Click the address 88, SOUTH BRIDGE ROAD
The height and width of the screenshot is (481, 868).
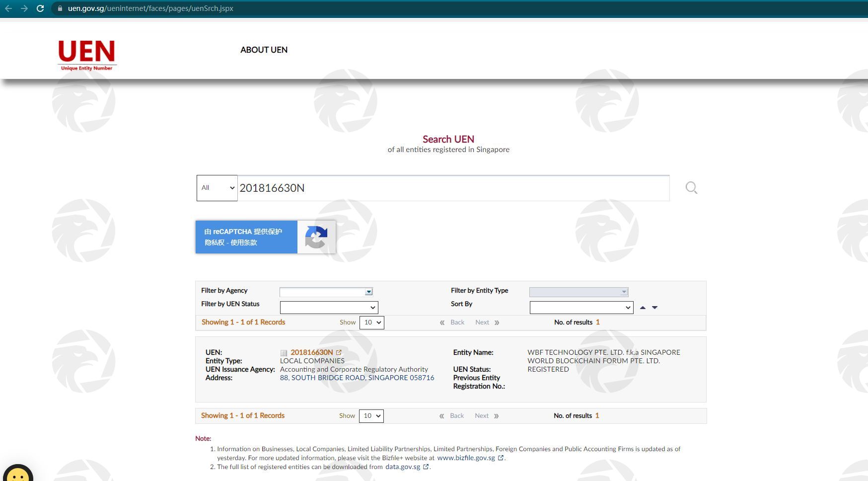point(357,378)
